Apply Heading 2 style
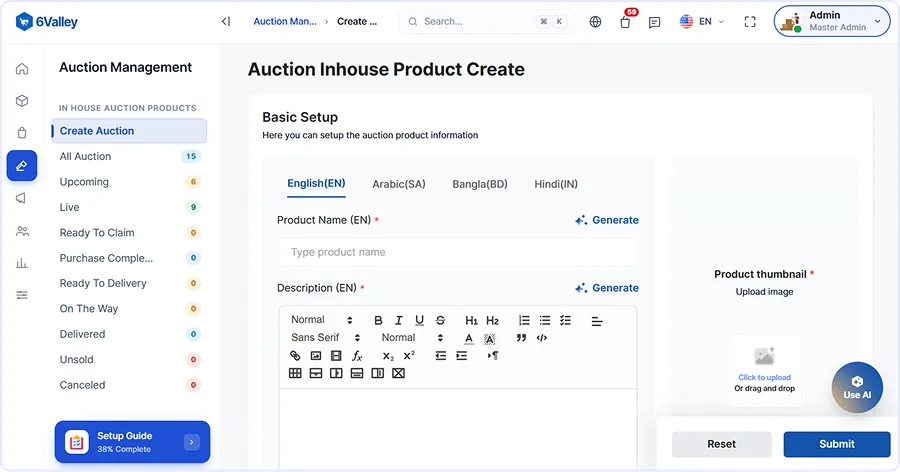The height and width of the screenshot is (472, 900). (x=492, y=320)
